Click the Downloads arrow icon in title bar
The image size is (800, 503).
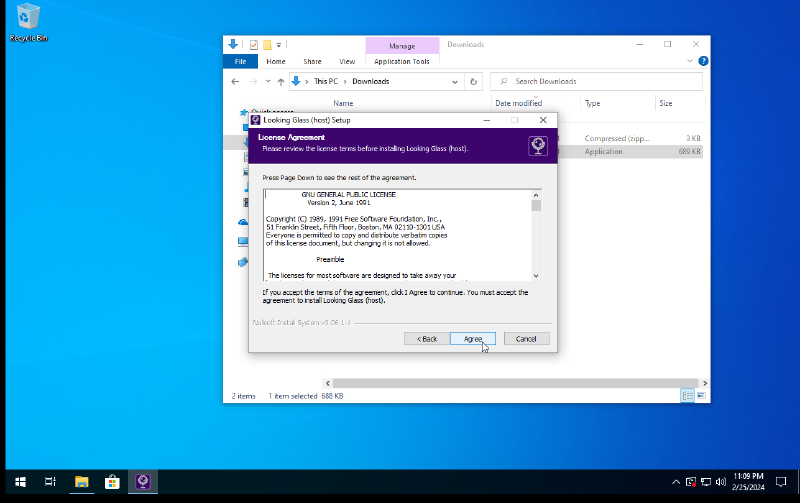point(233,44)
